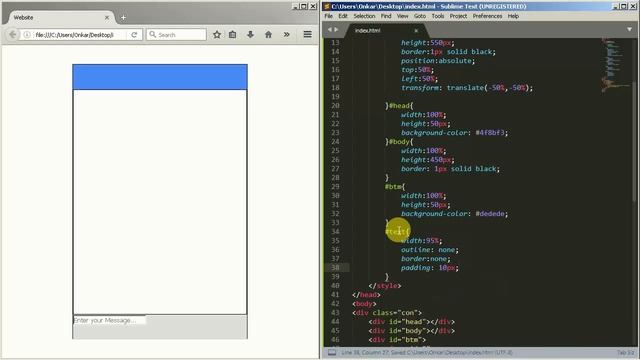Open the Project menu
640x360 pixels.
pyautogui.click(x=458, y=16)
